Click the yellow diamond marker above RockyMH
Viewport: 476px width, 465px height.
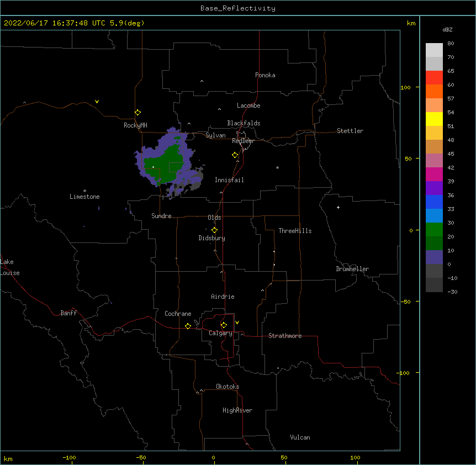tap(137, 113)
